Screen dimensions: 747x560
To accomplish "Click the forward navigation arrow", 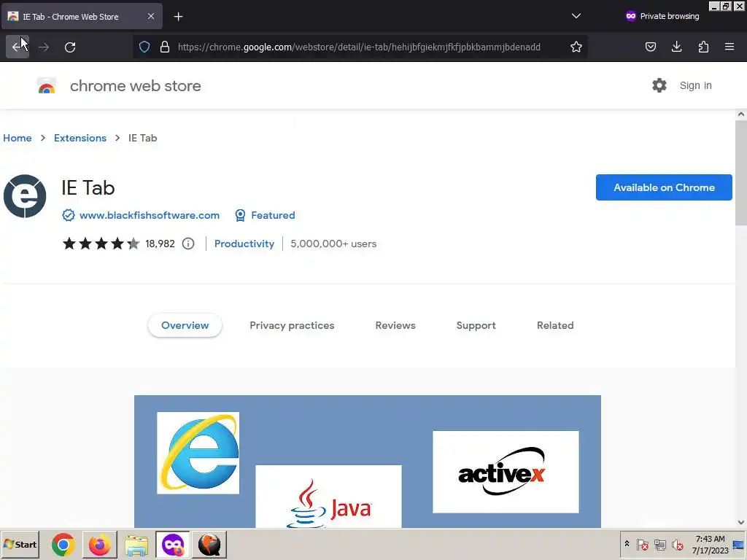I will (44, 47).
